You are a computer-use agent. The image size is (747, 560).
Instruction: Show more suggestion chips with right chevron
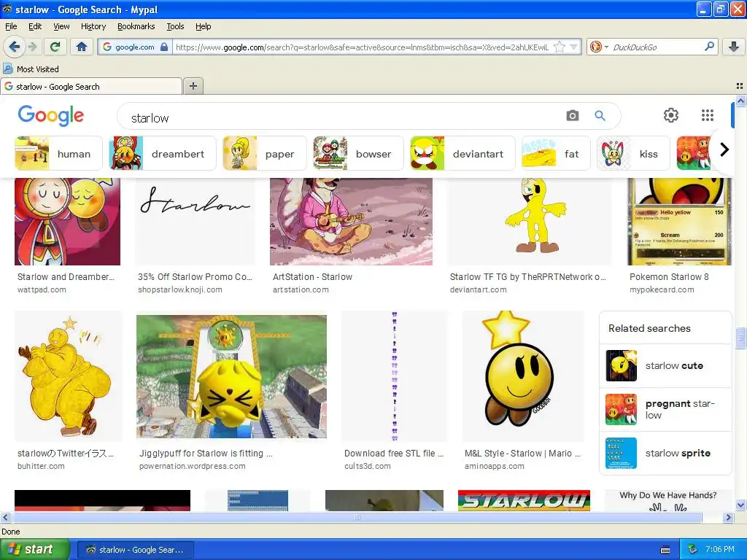(724, 150)
